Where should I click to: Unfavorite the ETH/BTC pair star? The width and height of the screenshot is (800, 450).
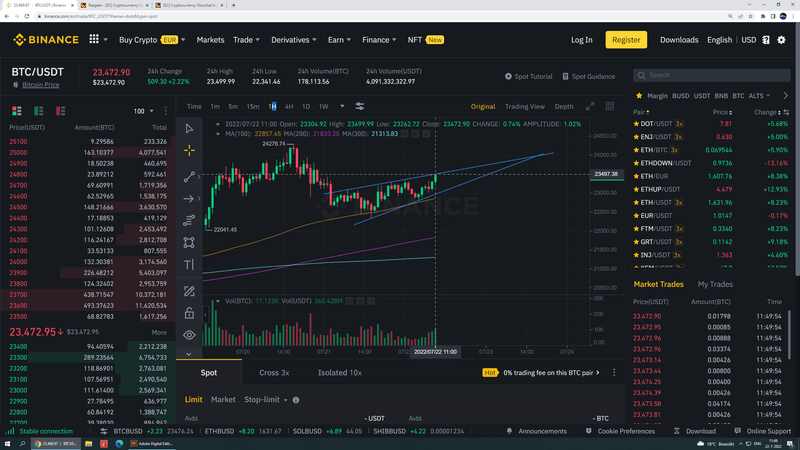click(636, 150)
